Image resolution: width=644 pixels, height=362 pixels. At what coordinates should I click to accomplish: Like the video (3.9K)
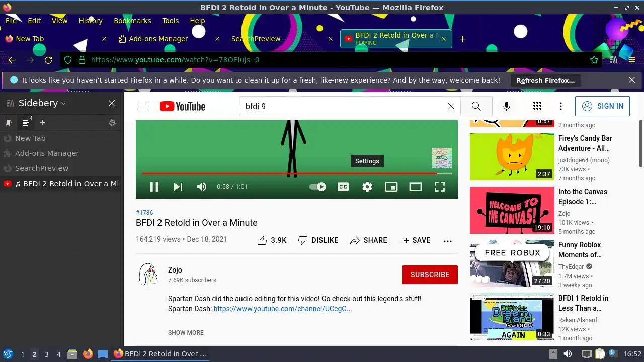pos(272,240)
